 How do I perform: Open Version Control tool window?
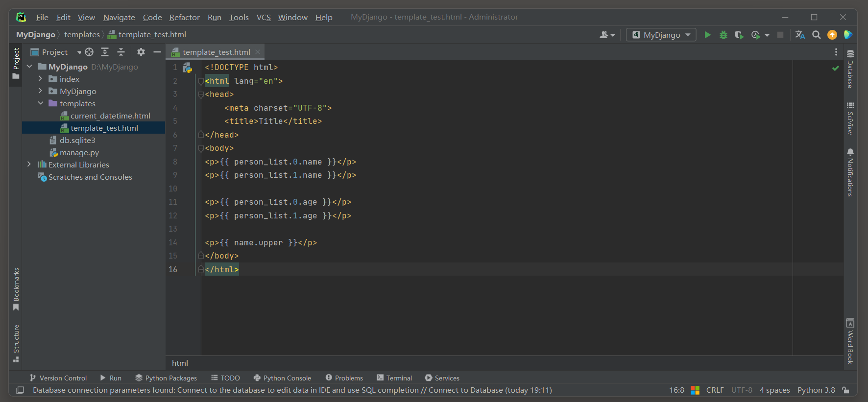[58, 378]
